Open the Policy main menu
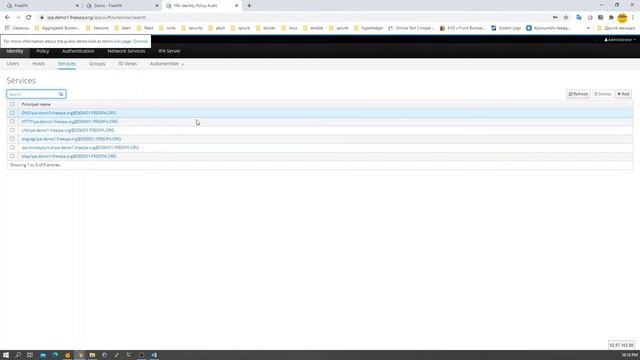 (43, 51)
